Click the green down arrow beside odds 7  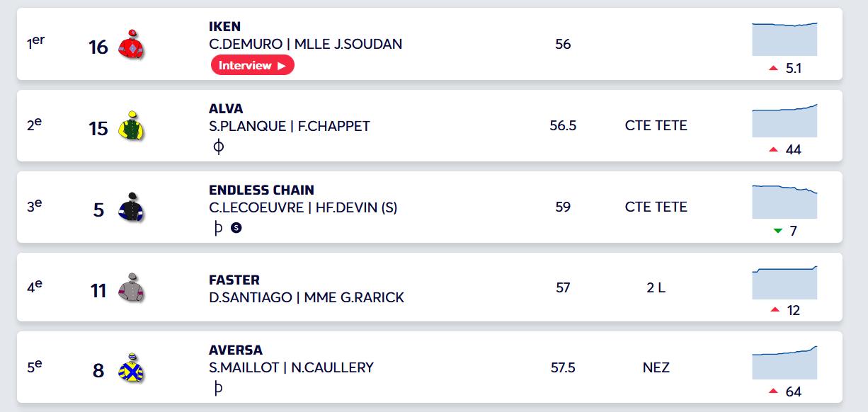point(778,231)
